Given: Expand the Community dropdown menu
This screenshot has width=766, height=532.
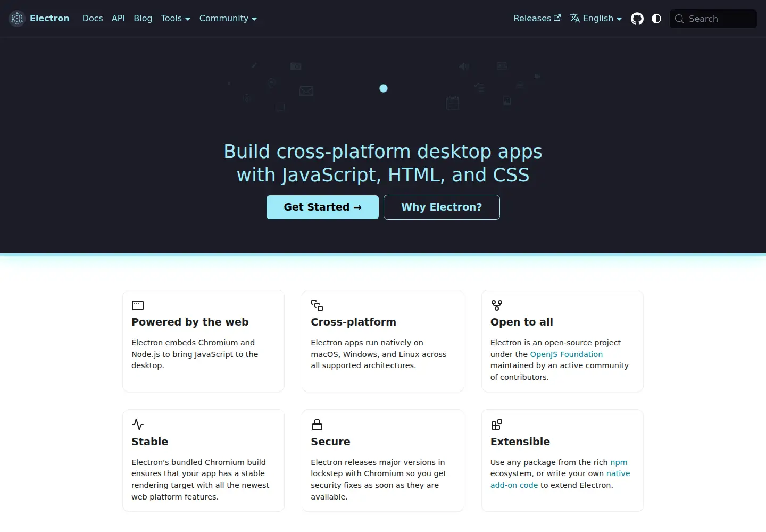Looking at the screenshot, I should [x=228, y=19].
